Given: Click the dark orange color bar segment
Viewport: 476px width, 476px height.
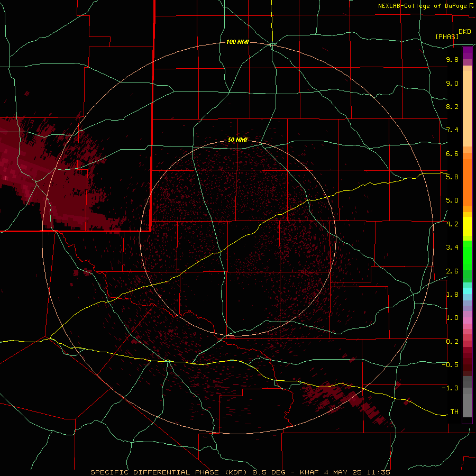Looking at the screenshot, I should pos(467,183).
